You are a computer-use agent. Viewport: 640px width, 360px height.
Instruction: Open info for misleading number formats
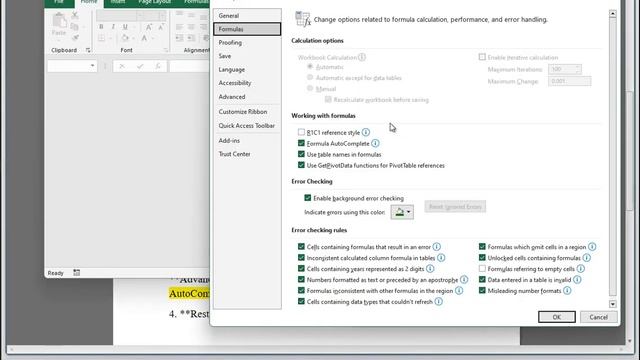[567, 291]
